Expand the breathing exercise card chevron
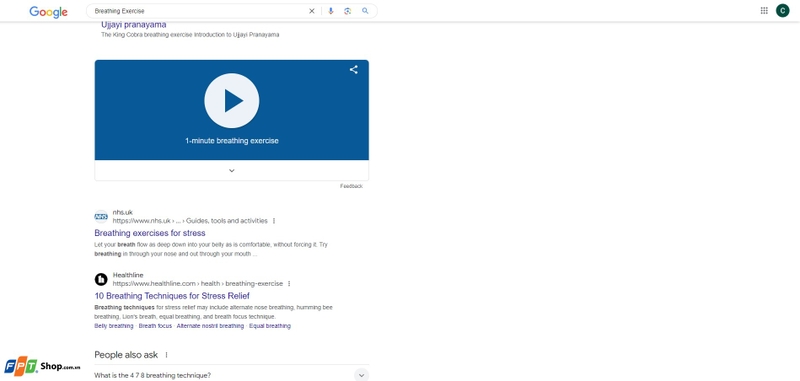This screenshot has width=800, height=381. click(x=232, y=170)
